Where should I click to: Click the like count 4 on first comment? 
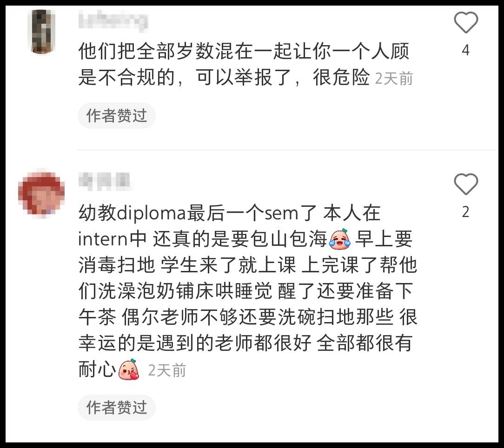[465, 51]
